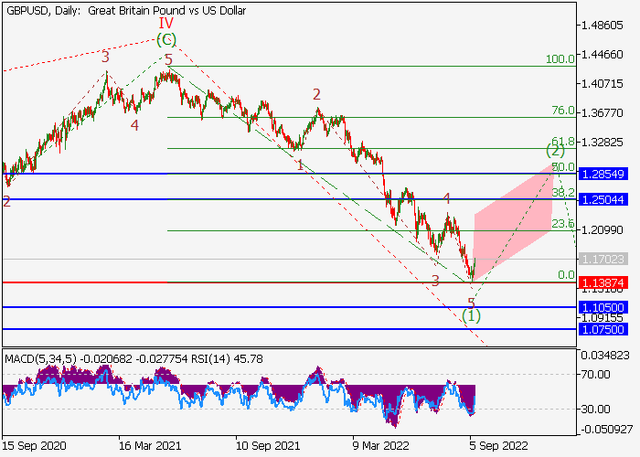Viewport: 640px width, 457px height.
Task: Click the green (C) wave marker
Action: (167, 40)
